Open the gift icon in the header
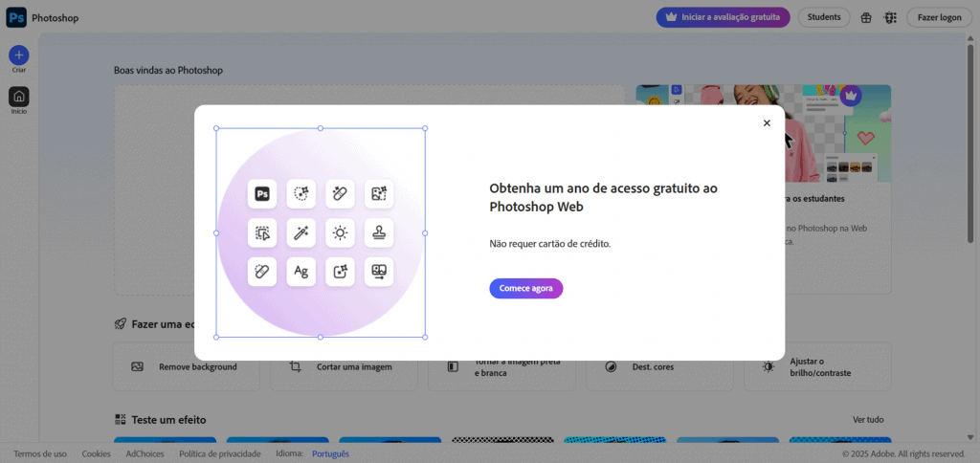 coord(865,17)
